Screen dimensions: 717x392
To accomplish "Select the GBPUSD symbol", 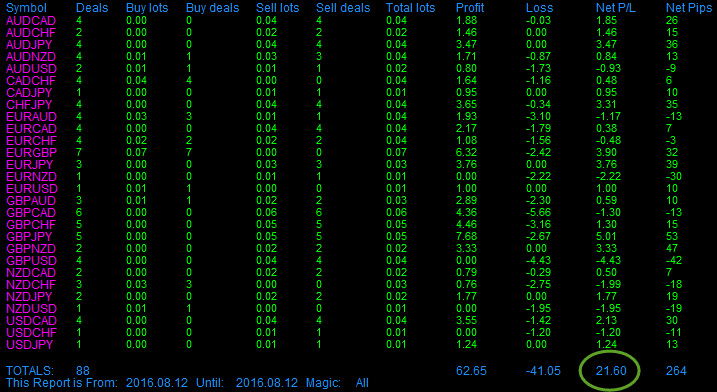I will [x=32, y=260].
